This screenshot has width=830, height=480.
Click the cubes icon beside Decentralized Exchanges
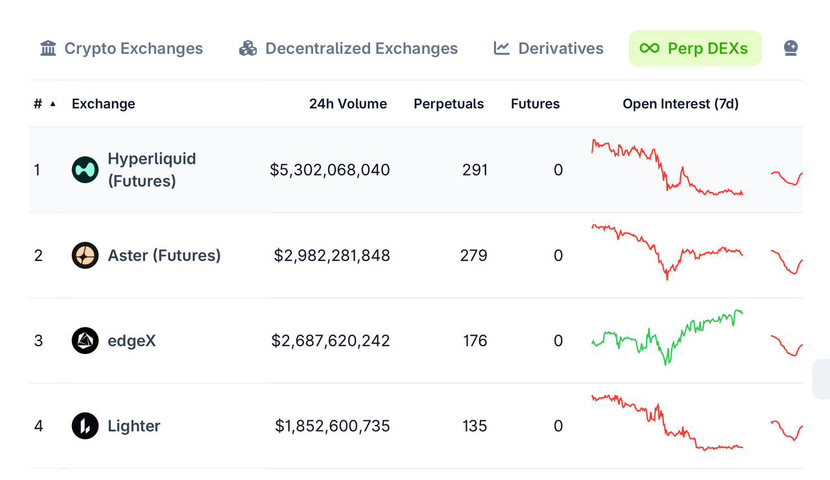click(x=248, y=48)
